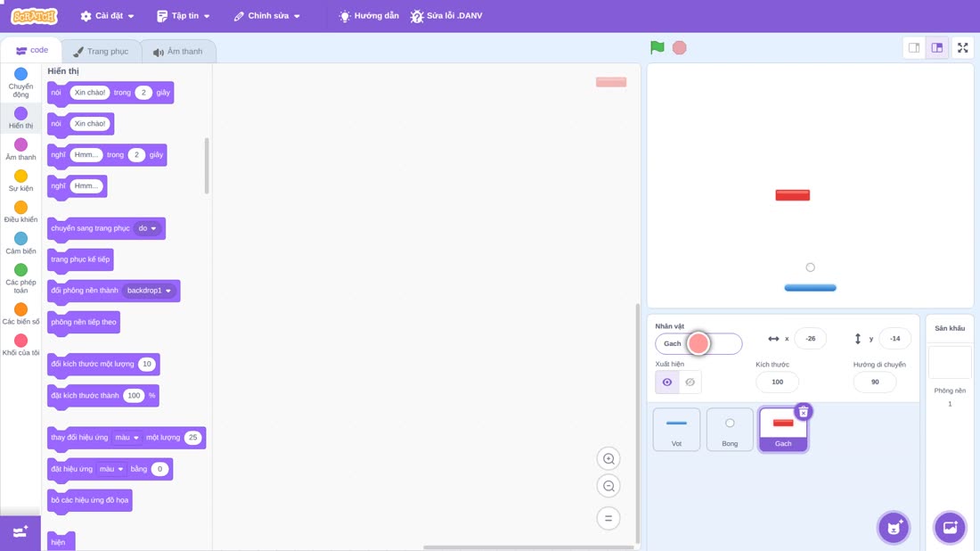Screen dimensions: 980x551
Task: Open costume dropdown in chuyển sang trang phục block
Action: click(148, 228)
